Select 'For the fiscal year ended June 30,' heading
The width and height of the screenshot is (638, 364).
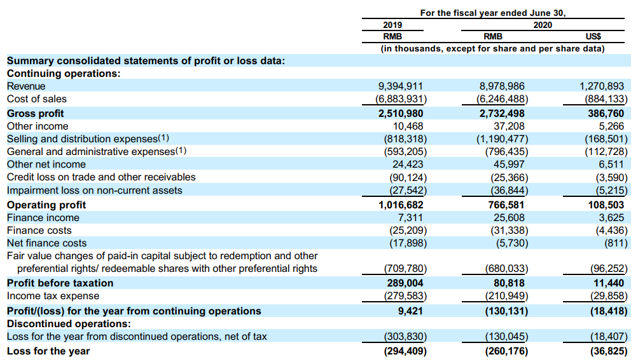(x=493, y=13)
